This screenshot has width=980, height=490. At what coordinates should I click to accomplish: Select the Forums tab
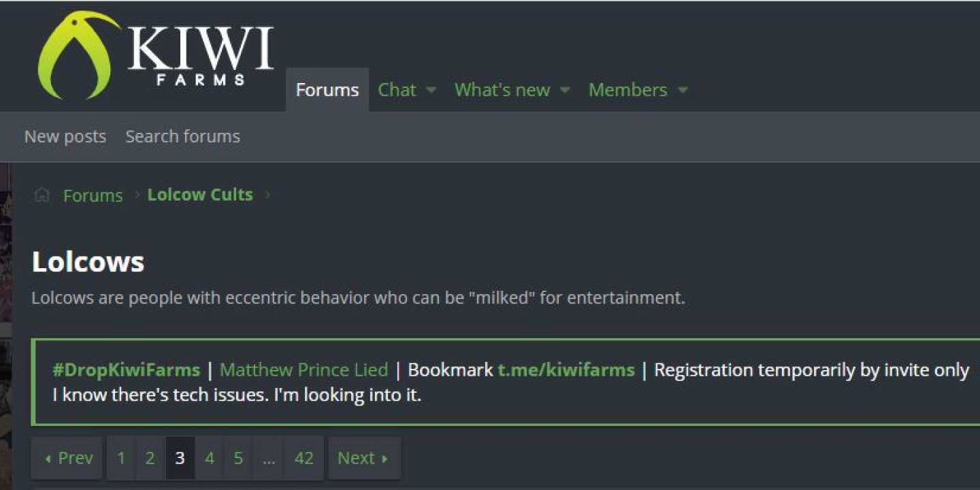coord(327,90)
